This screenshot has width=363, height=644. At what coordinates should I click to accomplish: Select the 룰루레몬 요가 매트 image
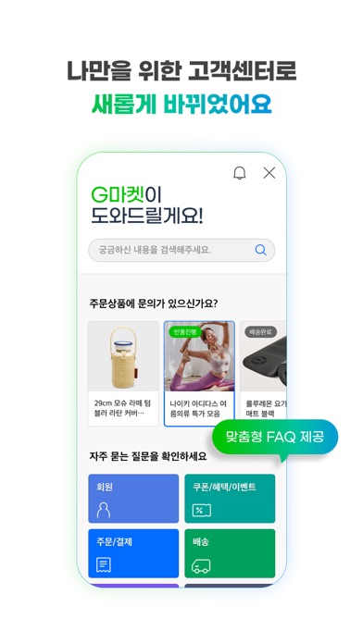click(263, 356)
